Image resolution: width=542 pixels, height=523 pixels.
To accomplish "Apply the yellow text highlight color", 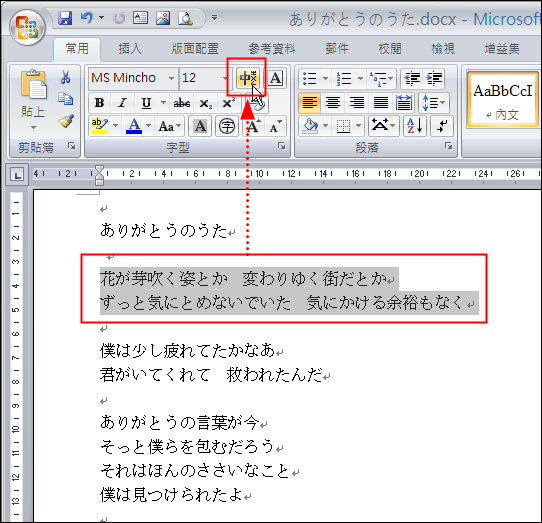I will click(100, 126).
